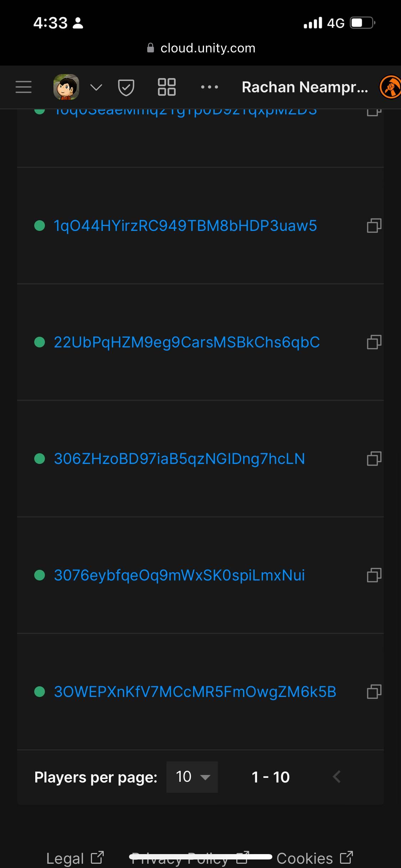Copy player ID 3076eybfqeOq9mWxSK0spiLmxNui
Viewport: 401px width, 868px height.
373,575
